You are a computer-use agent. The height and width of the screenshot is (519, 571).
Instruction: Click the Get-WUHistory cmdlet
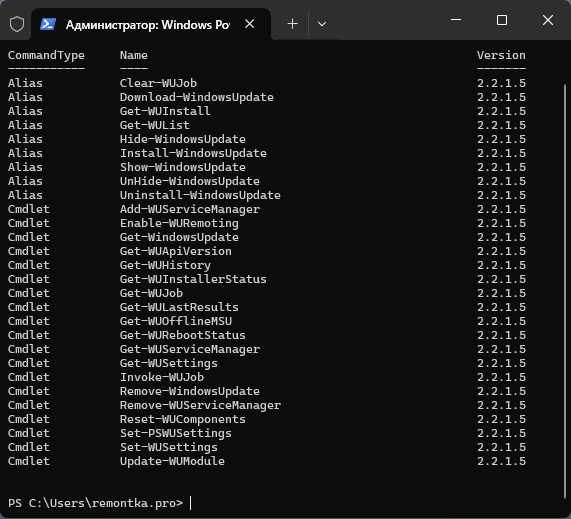165,265
